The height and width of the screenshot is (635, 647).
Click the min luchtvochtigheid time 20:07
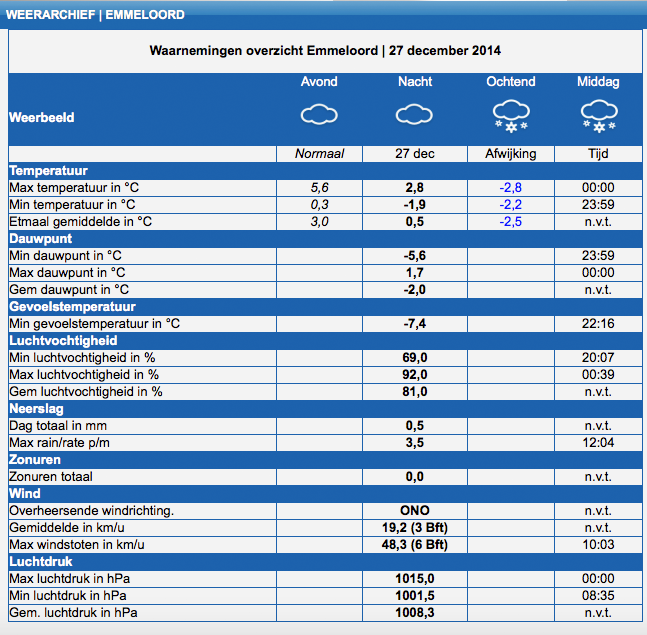pyautogui.click(x=598, y=358)
